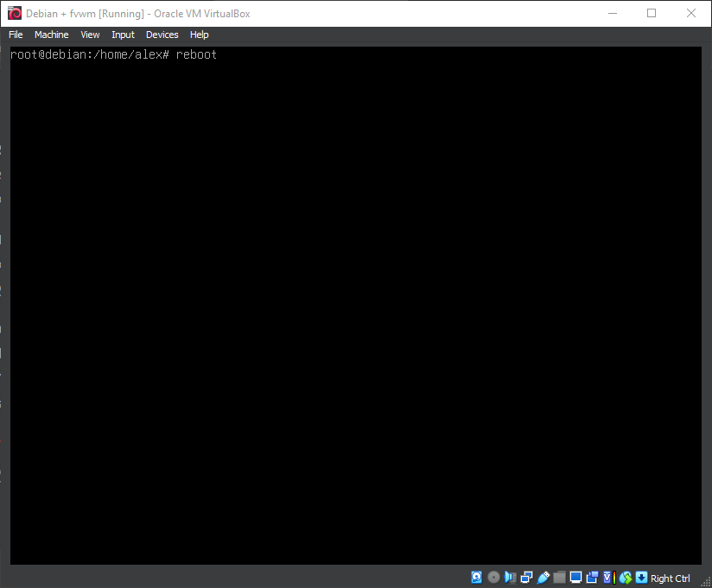Click the recording status indicator

pos(592,577)
